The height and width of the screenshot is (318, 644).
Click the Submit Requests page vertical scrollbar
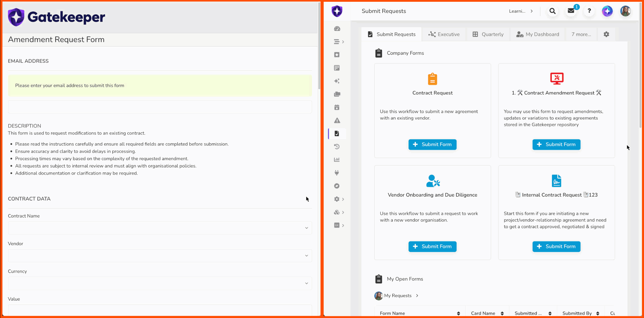(x=640, y=65)
